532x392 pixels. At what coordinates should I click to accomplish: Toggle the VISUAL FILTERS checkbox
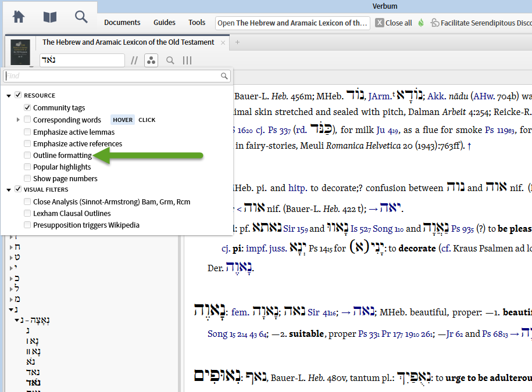(x=18, y=189)
